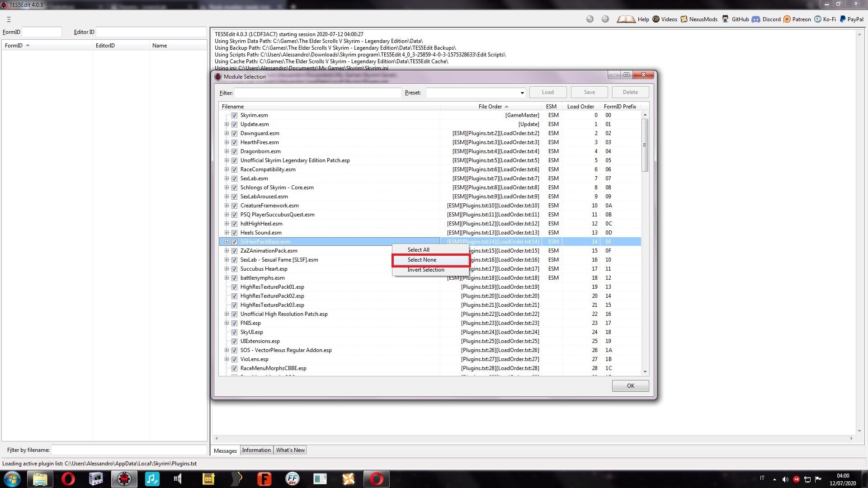Switch to TES5Edit in the taskbar
Screen dimensions: 868x488
point(124,479)
